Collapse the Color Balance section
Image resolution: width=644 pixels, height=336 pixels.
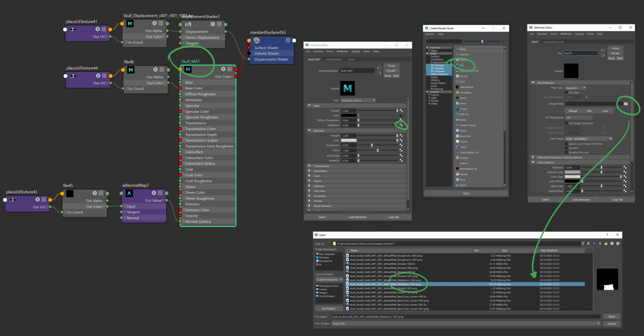point(534,162)
